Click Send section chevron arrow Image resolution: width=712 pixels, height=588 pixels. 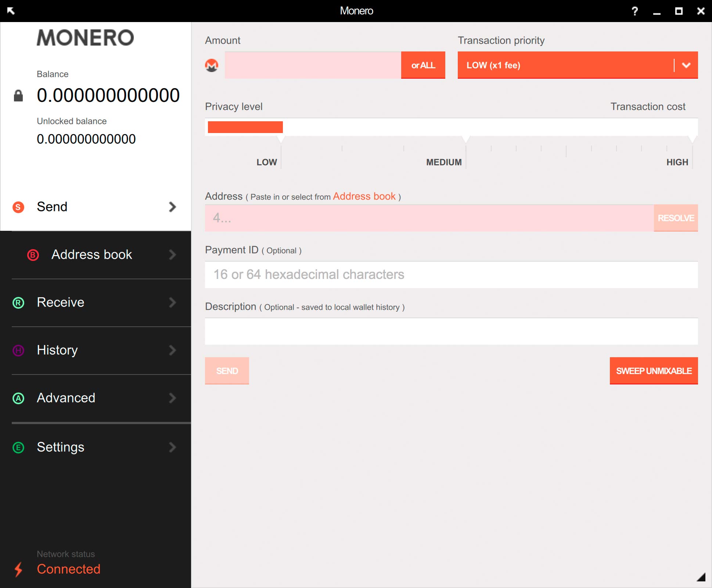tap(173, 207)
